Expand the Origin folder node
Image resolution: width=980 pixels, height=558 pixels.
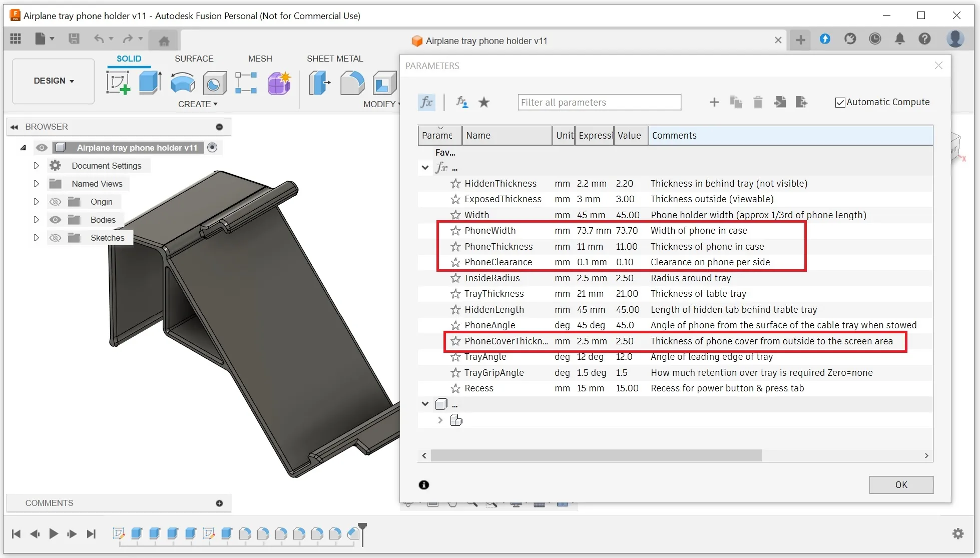click(x=36, y=202)
